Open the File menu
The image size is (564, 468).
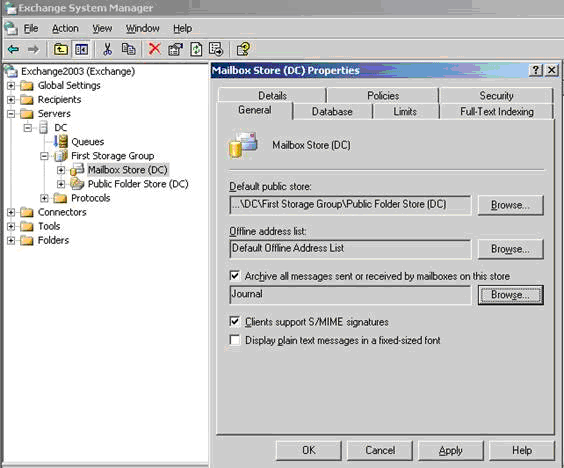pyautogui.click(x=31, y=28)
